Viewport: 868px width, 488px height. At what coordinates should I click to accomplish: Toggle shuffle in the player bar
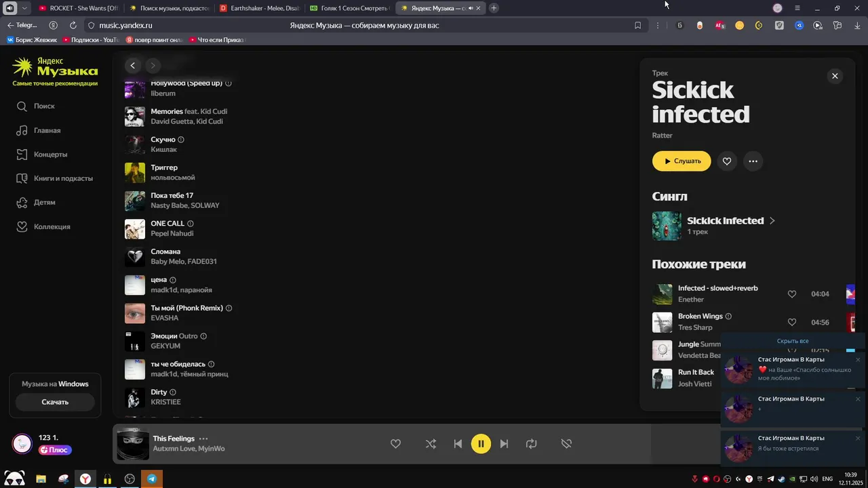pyautogui.click(x=431, y=444)
